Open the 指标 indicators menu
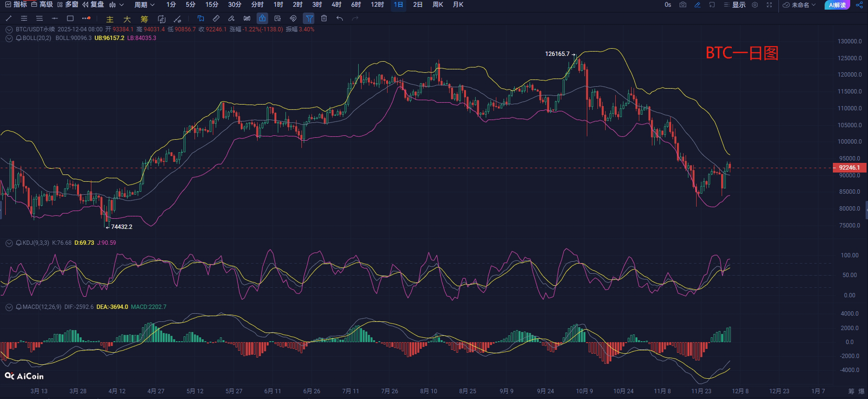 [x=16, y=5]
